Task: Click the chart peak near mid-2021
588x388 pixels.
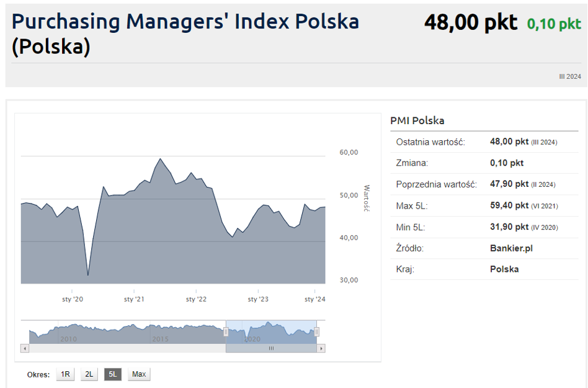Action: tap(161, 159)
